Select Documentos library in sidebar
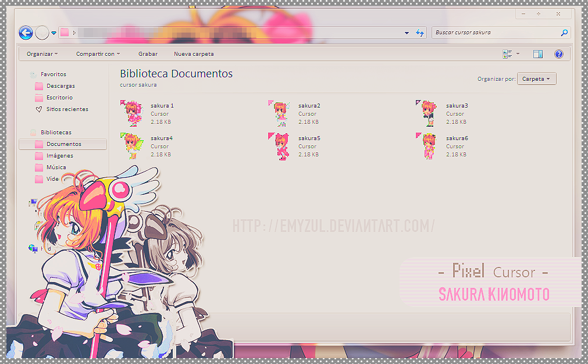This screenshot has height=364, width=588. click(x=63, y=144)
